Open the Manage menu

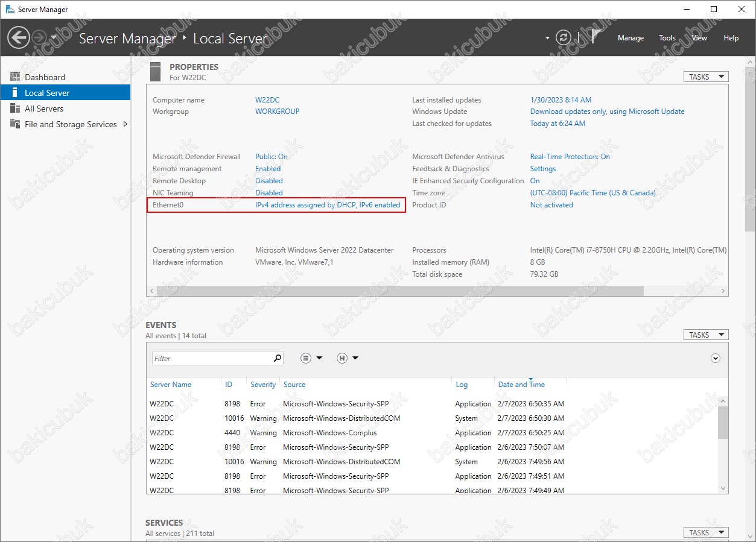tap(631, 38)
